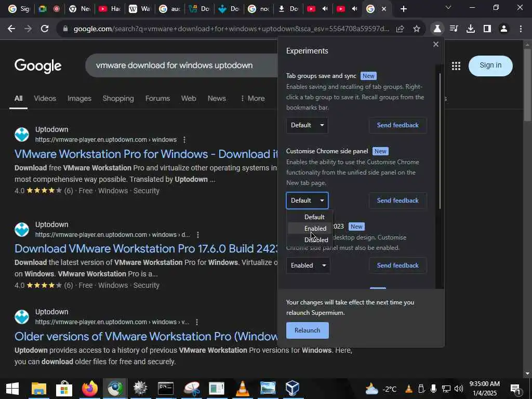Switch to the Web search tab
532x399 pixels.
point(189,98)
